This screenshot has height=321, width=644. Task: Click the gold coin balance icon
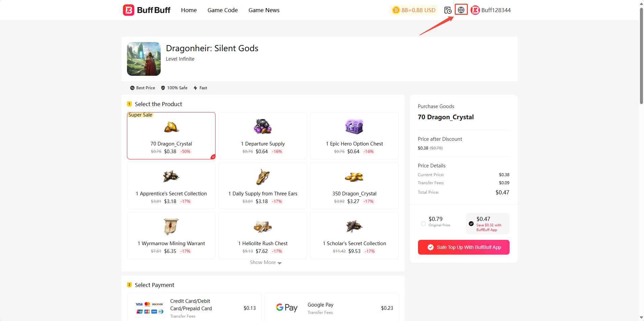[396, 10]
